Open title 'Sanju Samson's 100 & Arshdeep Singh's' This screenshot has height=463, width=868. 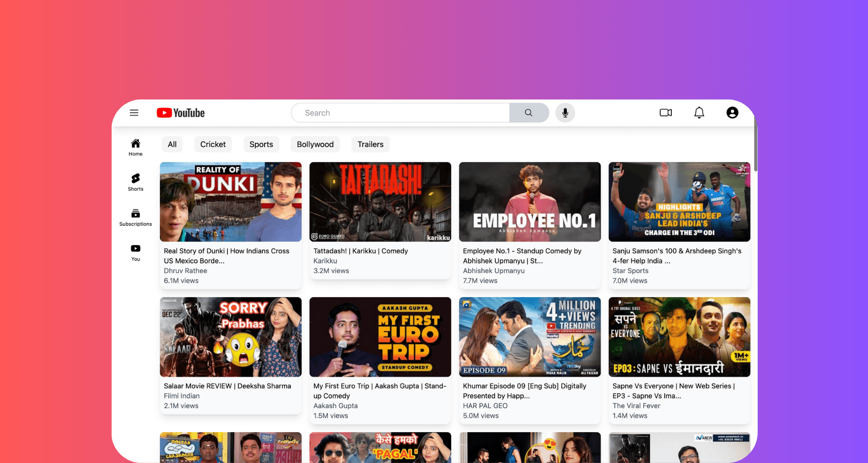(677, 256)
